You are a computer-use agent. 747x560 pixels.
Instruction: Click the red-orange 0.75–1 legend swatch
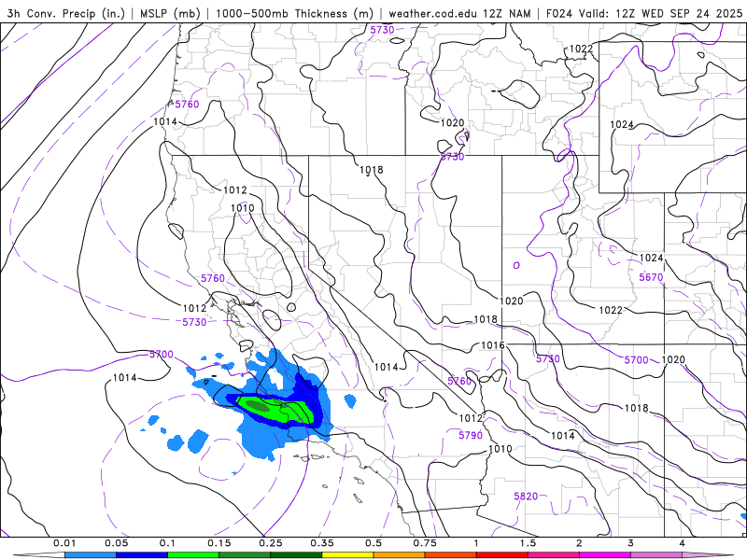click(x=451, y=555)
